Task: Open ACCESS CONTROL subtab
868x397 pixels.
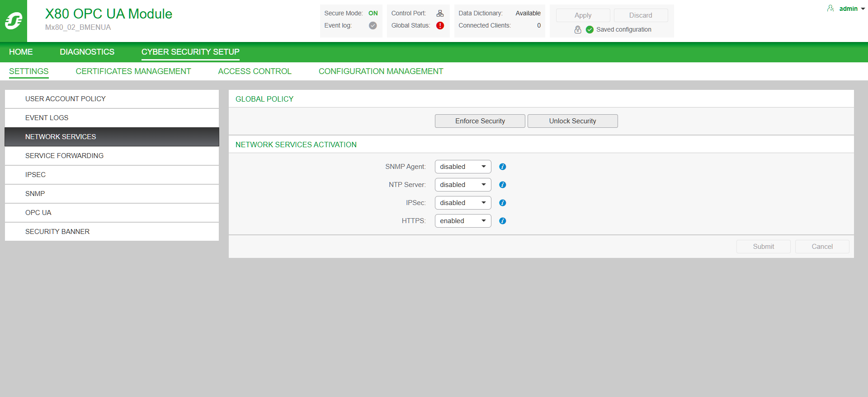Action: (255, 71)
